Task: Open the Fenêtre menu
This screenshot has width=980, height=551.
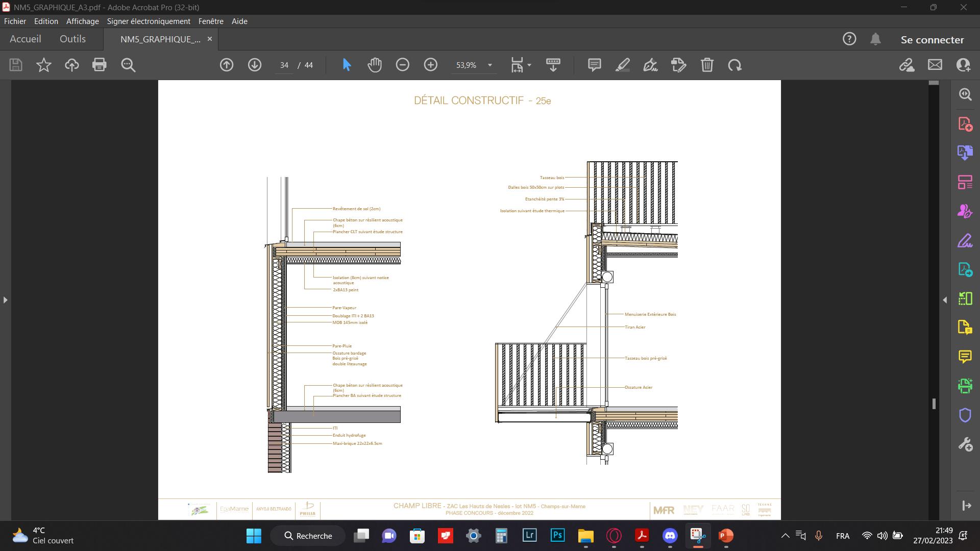Action: point(211,21)
